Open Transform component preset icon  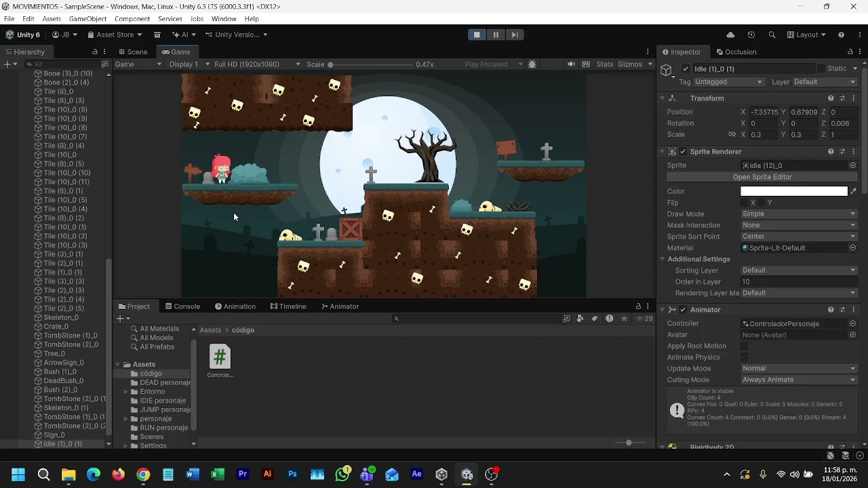click(842, 98)
